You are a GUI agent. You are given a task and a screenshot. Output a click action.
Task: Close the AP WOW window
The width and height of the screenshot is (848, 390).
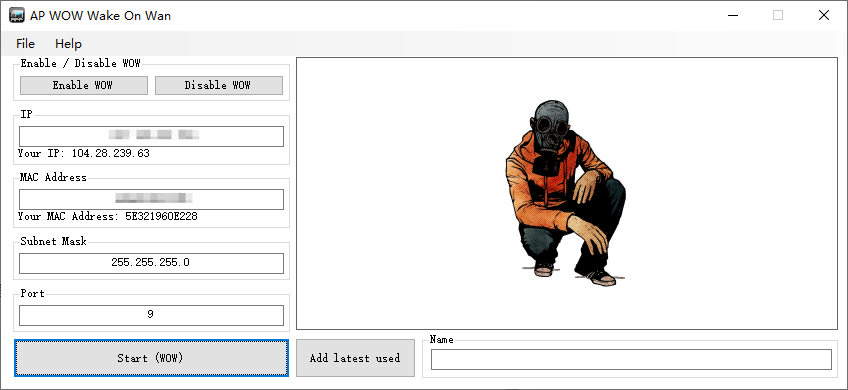pos(824,16)
